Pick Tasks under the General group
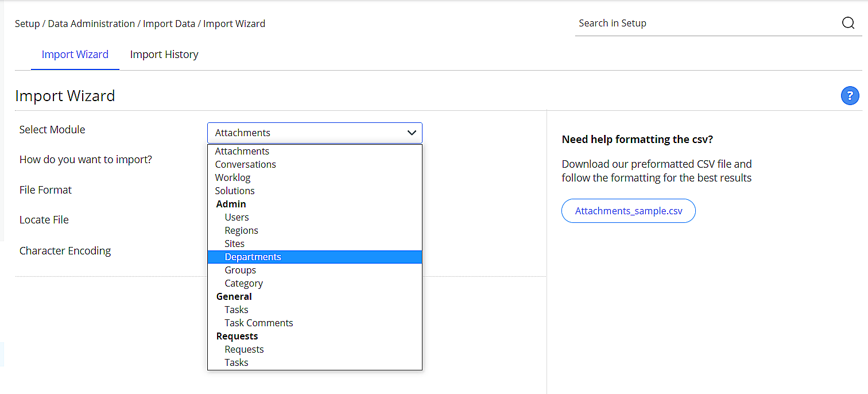This screenshot has height=394, width=868. [237, 310]
